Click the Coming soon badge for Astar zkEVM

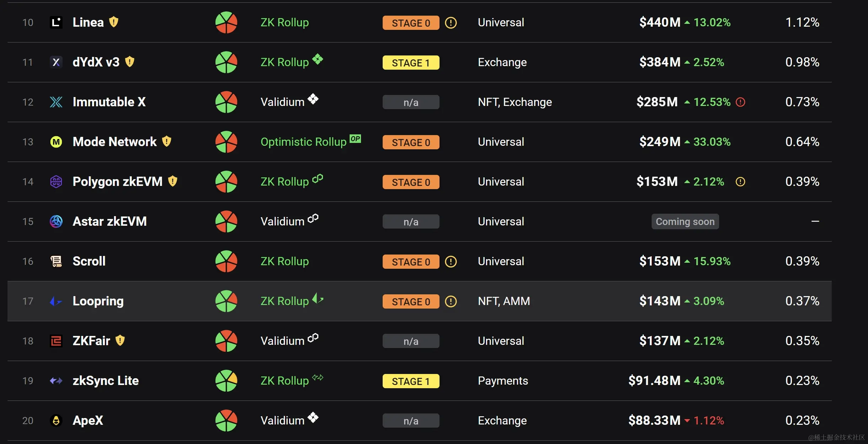pyautogui.click(x=685, y=221)
